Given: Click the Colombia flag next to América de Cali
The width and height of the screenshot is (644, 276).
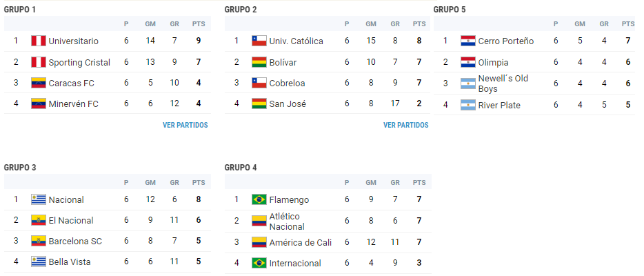Looking at the screenshot, I should pyautogui.click(x=259, y=242).
